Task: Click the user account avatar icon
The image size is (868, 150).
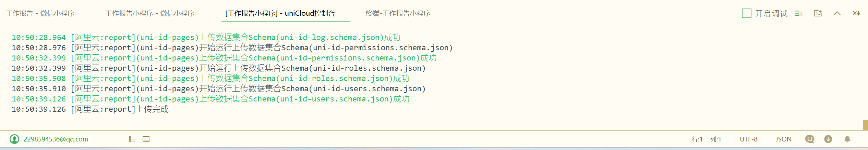Action: [x=14, y=139]
